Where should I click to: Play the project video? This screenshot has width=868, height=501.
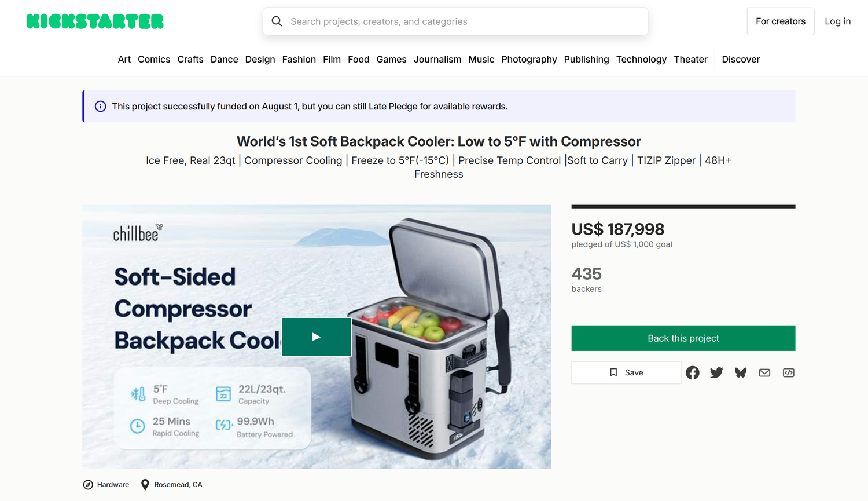coord(316,337)
